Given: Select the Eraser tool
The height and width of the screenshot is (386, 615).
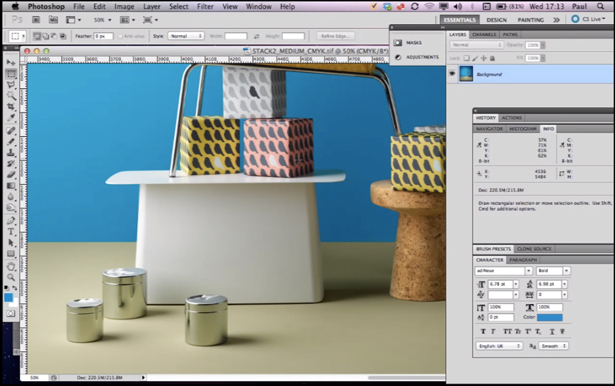Looking at the screenshot, I should point(11,175).
